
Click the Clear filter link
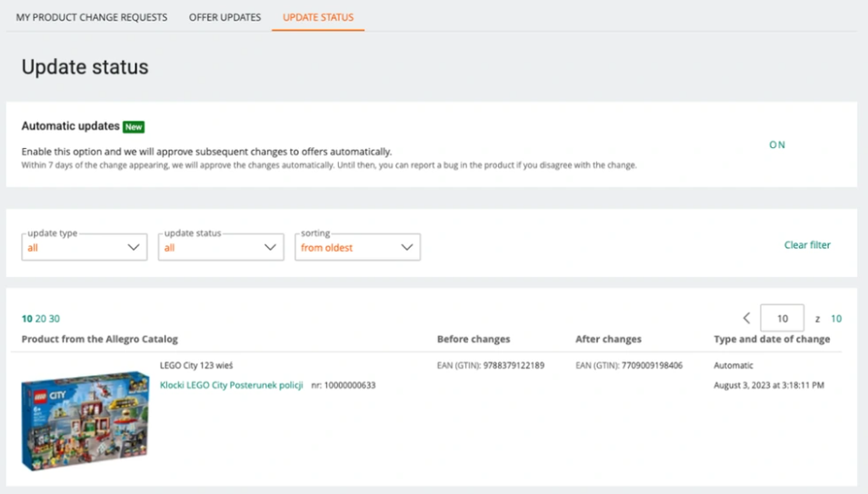pyautogui.click(x=807, y=245)
